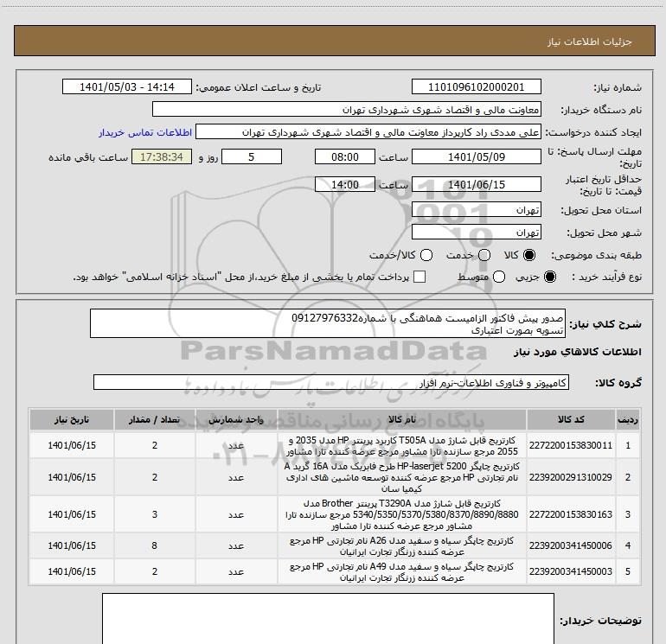Click product code 2239200291310029

point(571,477)
